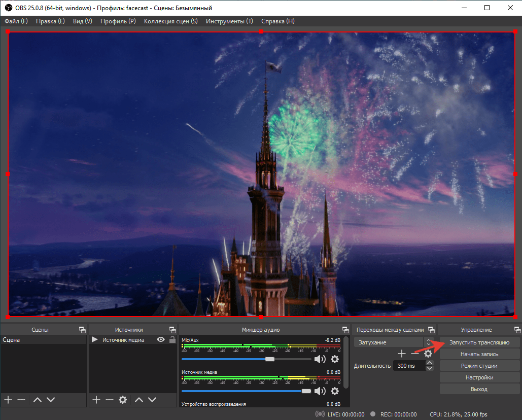The height and width of the screenshot is (420, 522).
Task: Remove the selected scene using the minus icon
Action: 21,400
